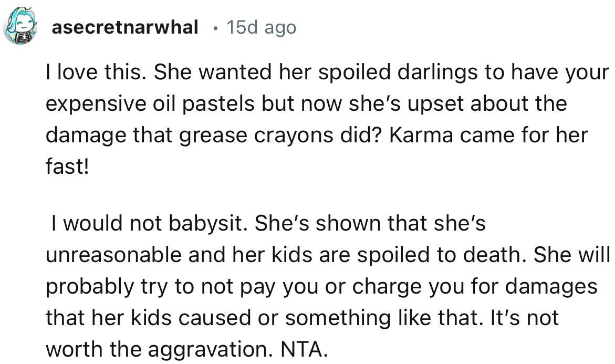The height and width of the screenshot is (364, 615).
Task: Click the circular user avatar thumbnail
Action: [x=20, y=25]
